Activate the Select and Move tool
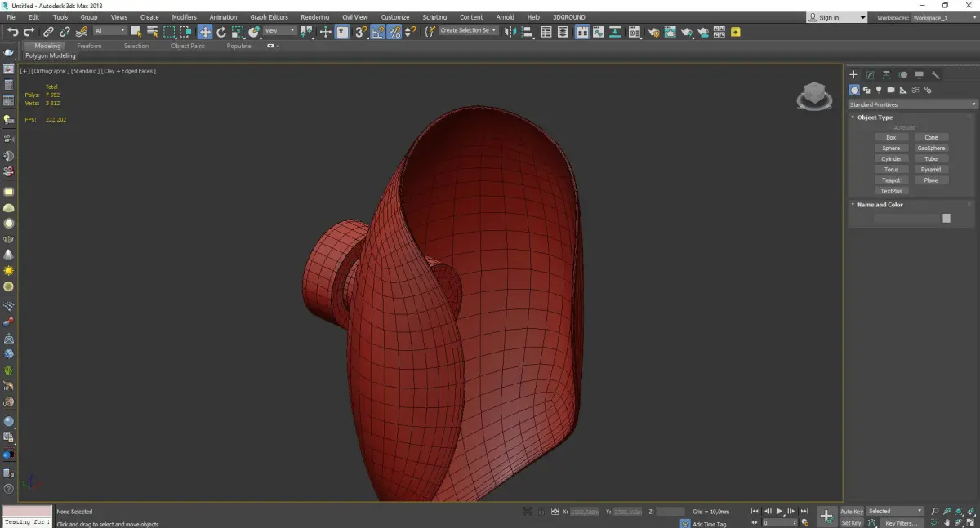 pyautogui.click(x=204, y=32)
